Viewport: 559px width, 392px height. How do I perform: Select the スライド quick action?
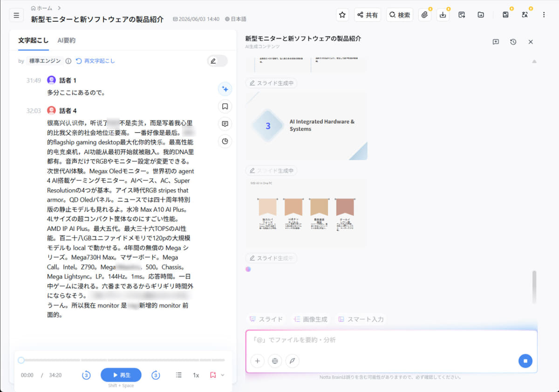tap(266, 319)
